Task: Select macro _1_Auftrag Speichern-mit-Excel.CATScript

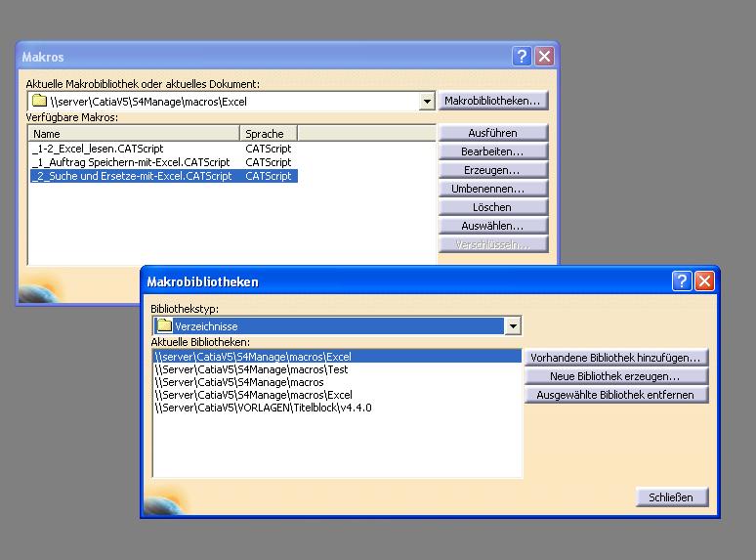Action: [131, 162]
